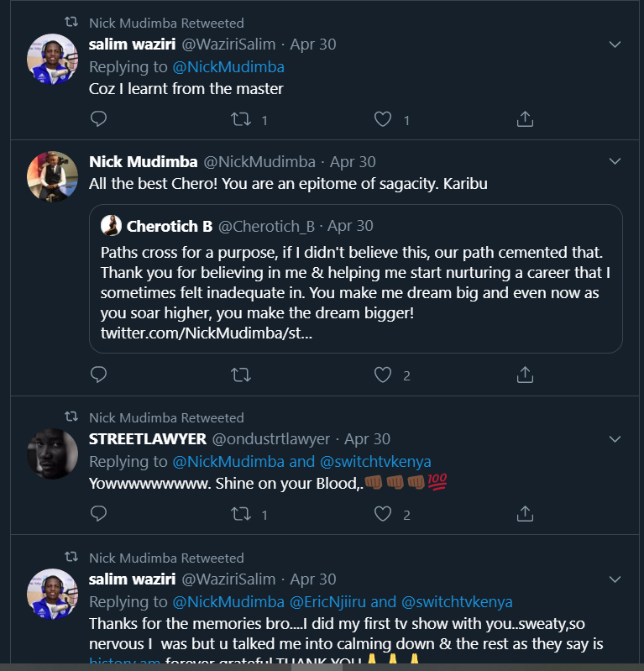
Task: Like salim waziri's 'learnt from the master' tweet
Action: coord(383,119)
